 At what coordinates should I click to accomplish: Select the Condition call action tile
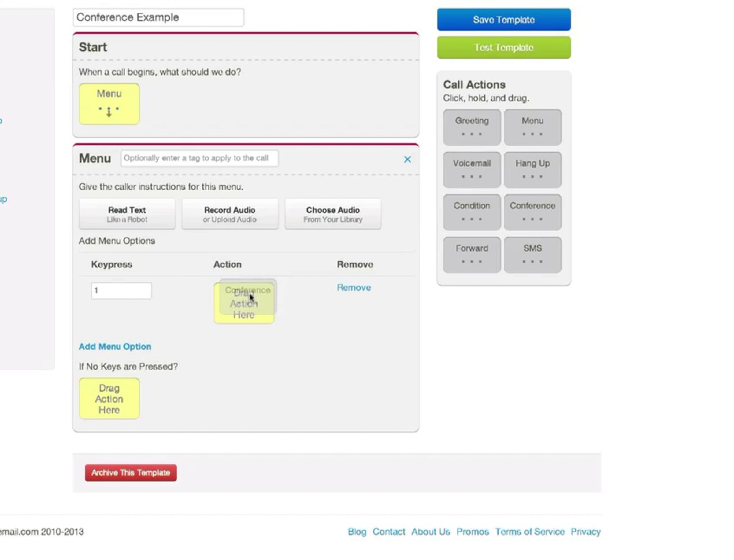click(472, 212)
